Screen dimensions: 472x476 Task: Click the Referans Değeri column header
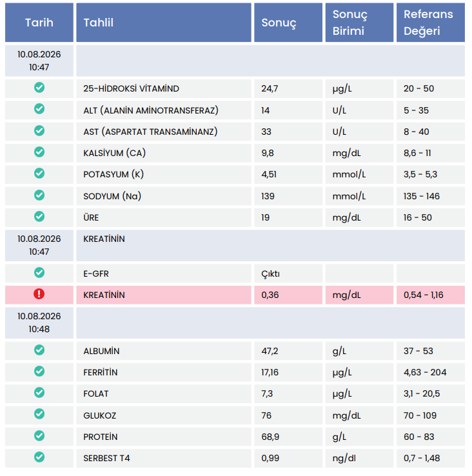(431, 23)
